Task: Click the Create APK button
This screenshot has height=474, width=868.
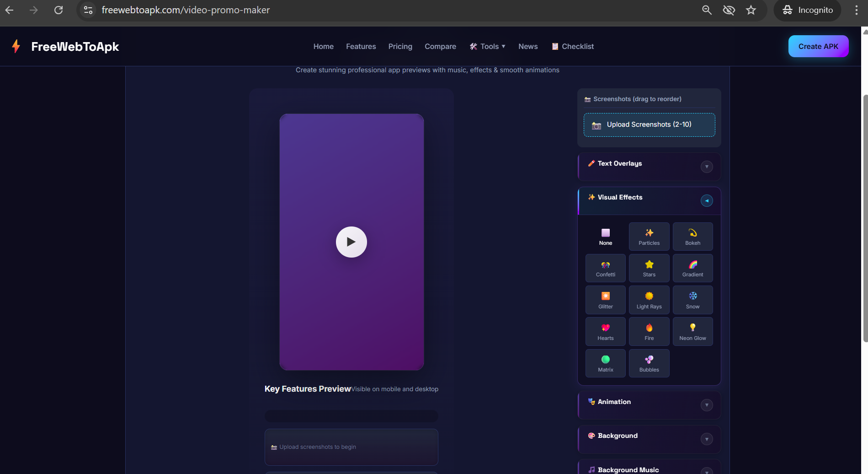Action: [x=818, y=46]
